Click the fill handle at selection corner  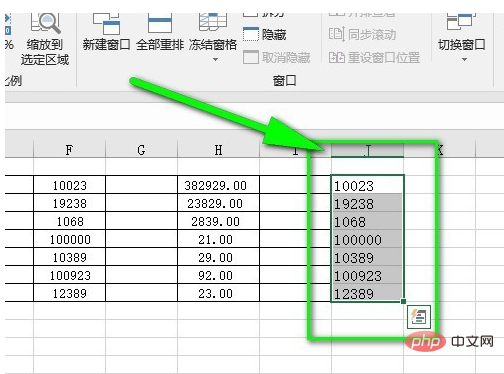tap(403, 301)
